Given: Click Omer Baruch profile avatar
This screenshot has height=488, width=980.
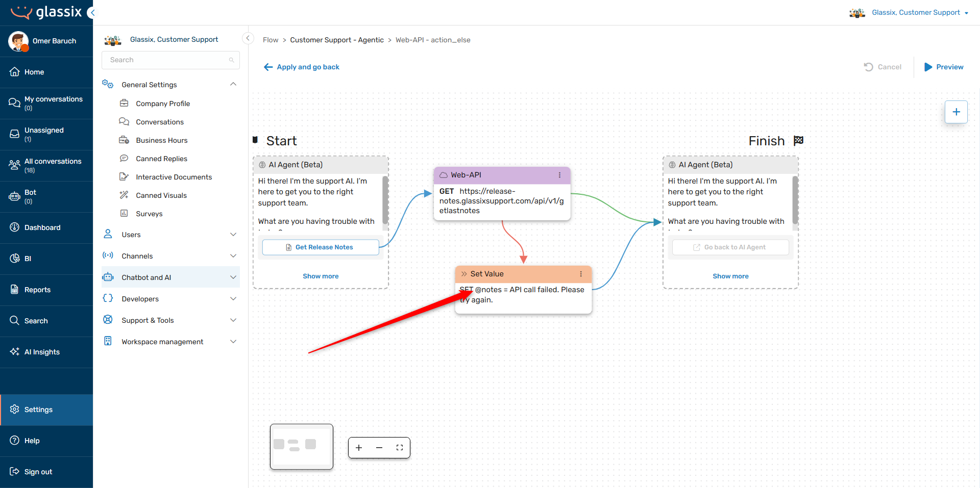Looking at the screenshot, I should pos(18,41).
